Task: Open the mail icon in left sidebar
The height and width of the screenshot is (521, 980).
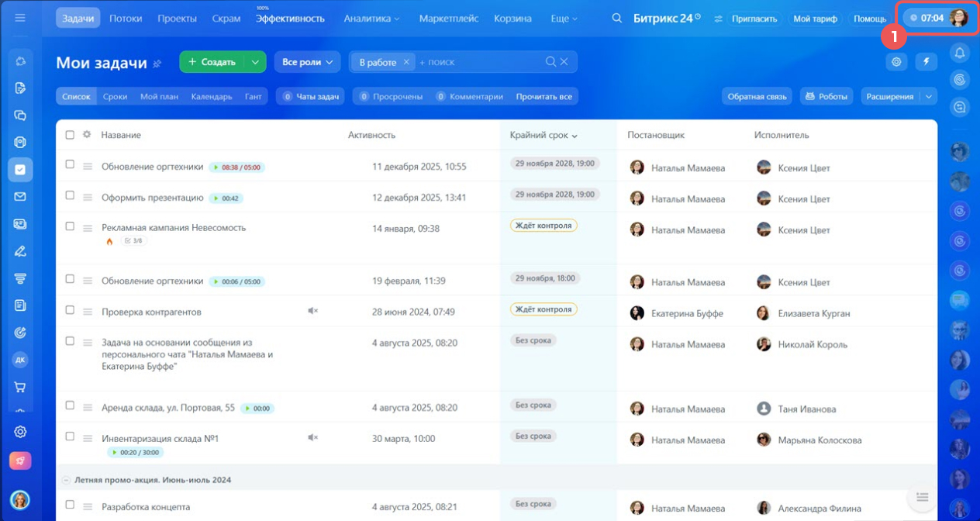Action: pyautogui.click(x=20, y=197)
